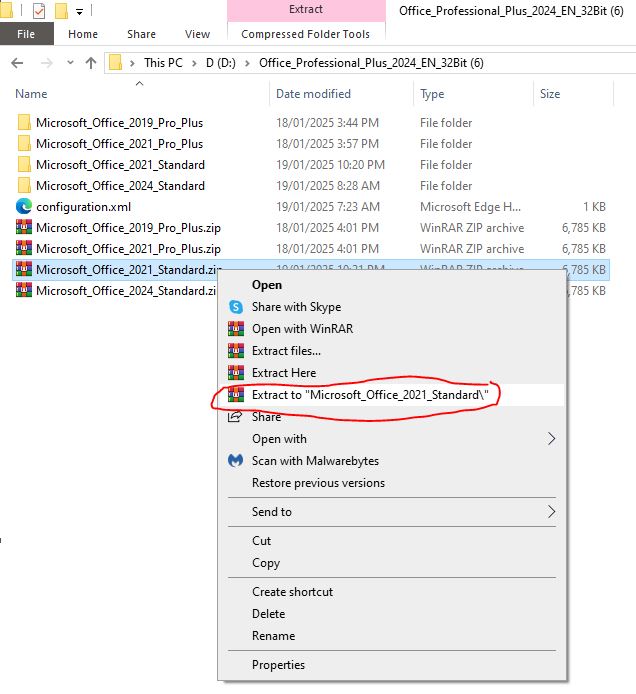
Task: Open the File tab
Action: pos(27,34)
